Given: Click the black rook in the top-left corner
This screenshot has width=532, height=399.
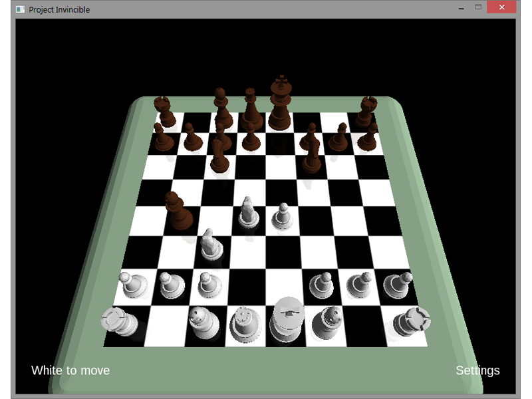Looking at the screenshot, I should point(164,112).
